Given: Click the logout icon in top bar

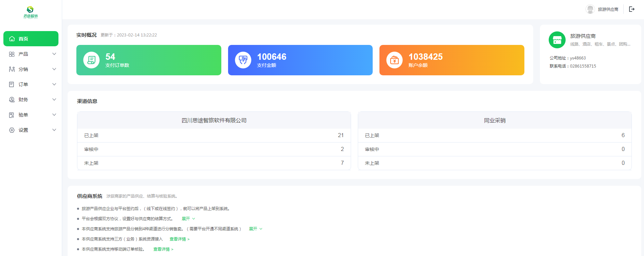Looking at the screenshot, I should pos(631,9).
